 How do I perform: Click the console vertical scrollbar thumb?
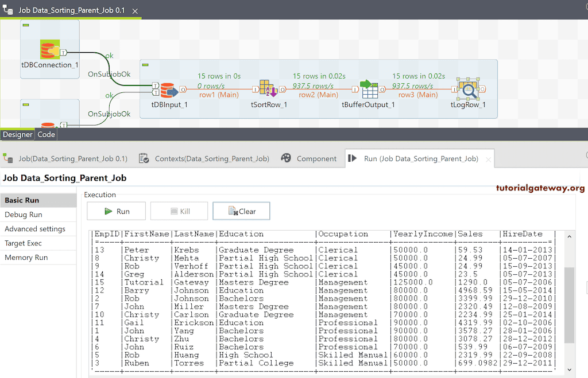(569, 304)
